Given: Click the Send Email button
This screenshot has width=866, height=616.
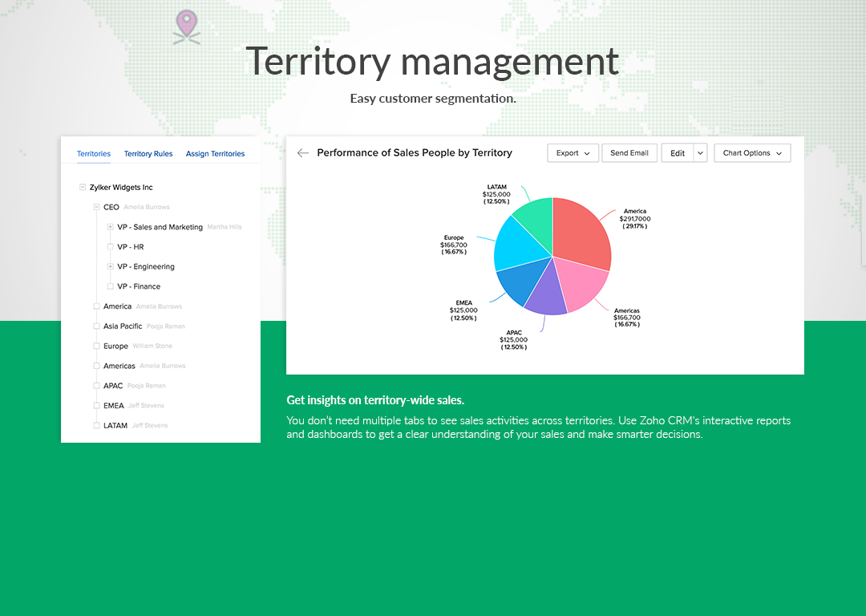Looking at the screenshot, I should pos(629,153).
